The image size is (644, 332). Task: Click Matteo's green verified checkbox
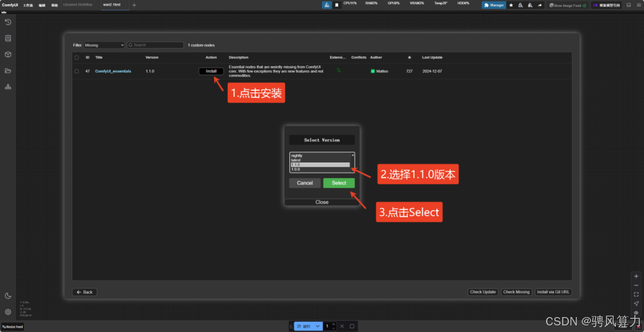(x=373, y=71)
